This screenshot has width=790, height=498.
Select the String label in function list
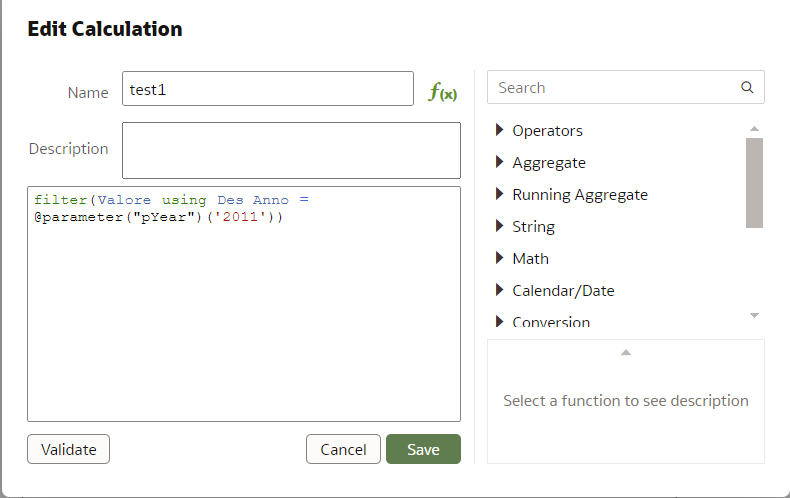(533, 226)
